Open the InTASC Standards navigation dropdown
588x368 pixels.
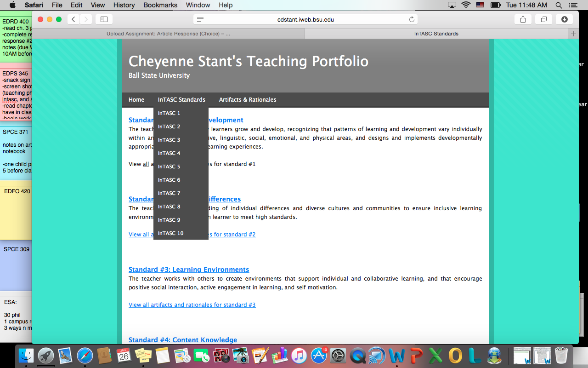pyautogui.click(x=181, y=100)
